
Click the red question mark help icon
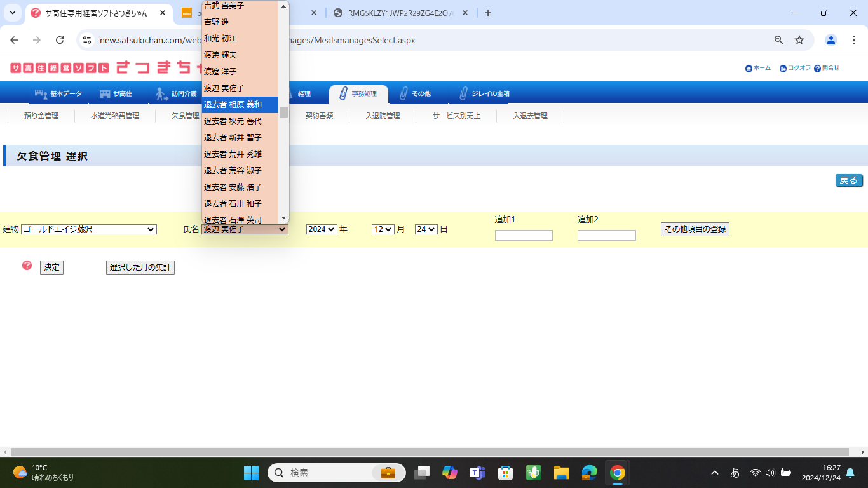coord(27,266)
